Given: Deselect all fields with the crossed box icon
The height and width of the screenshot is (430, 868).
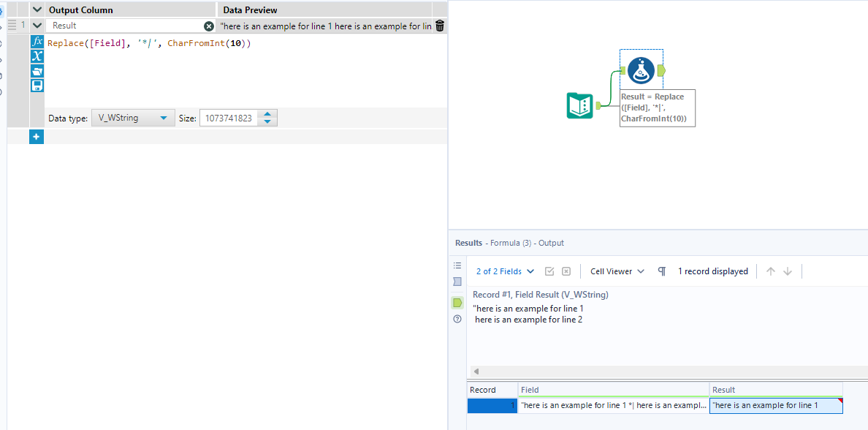Looking at the screenshot, I should point(566,271).
